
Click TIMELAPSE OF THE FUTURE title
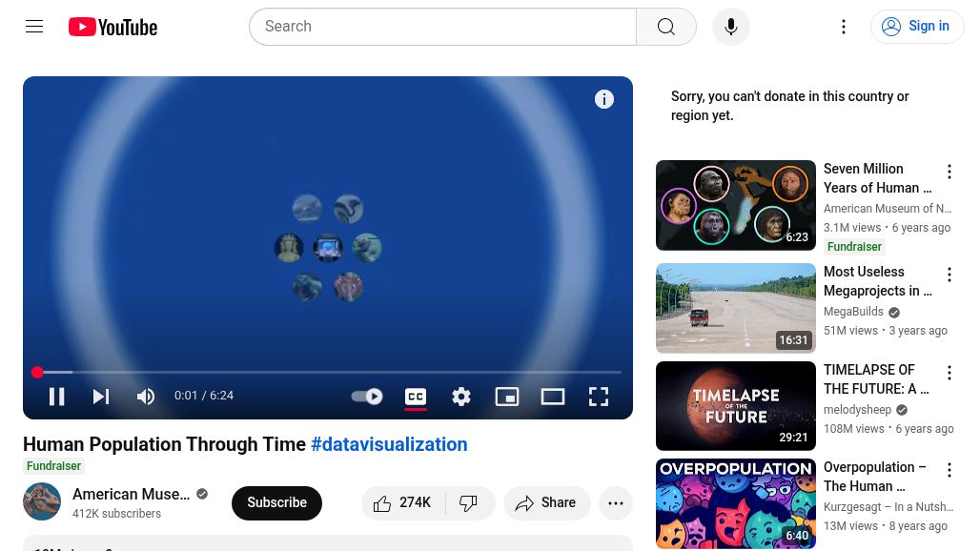tap(876, 379)
